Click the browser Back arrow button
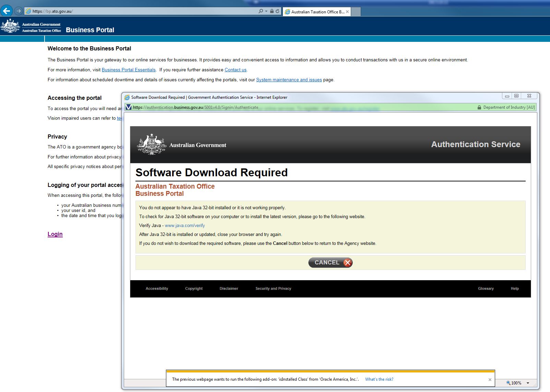 pos(7,11)
